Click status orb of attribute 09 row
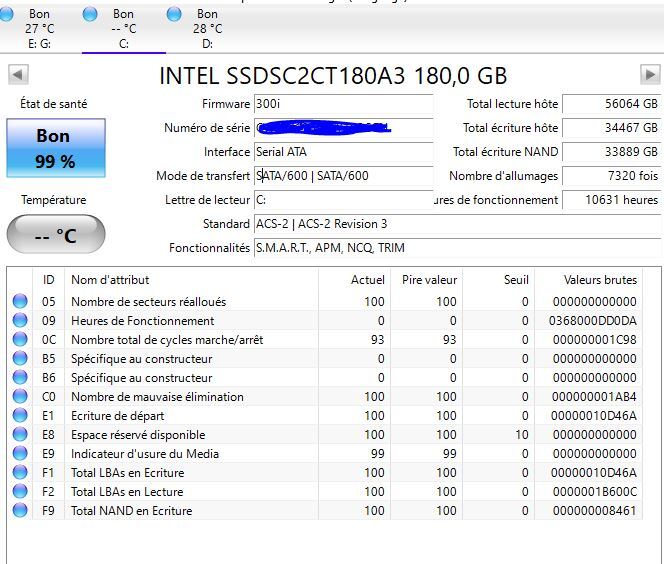The height and width of the screenshot is (564, 664). [20, 320]
